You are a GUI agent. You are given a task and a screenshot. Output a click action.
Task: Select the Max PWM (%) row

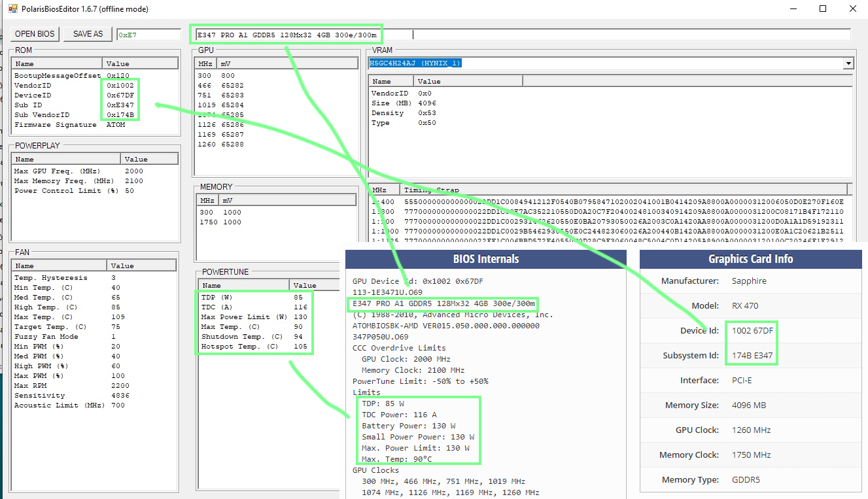[94, 376]
